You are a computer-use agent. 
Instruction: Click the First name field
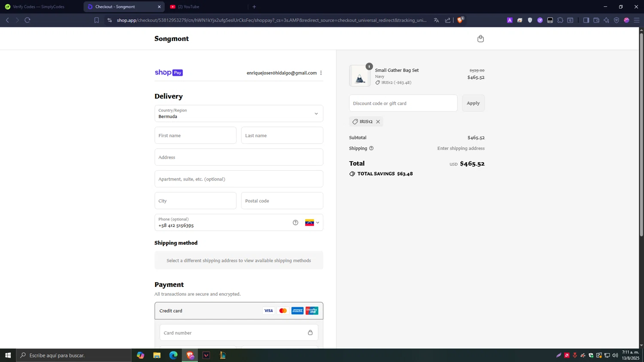point(195,136)
